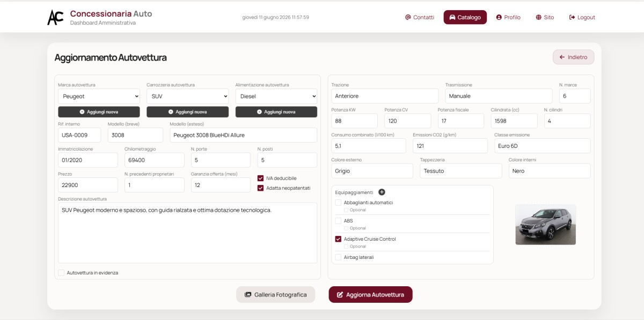The height and width of the screenshot is (320, 644).
Task: Click the date and time text in header
Action: [x=276, y=17]
